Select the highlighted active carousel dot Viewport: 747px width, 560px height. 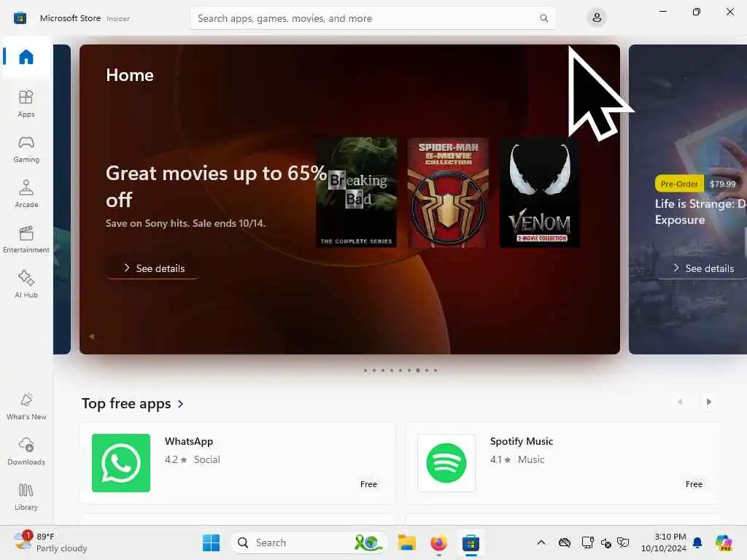tap(418, 370)
